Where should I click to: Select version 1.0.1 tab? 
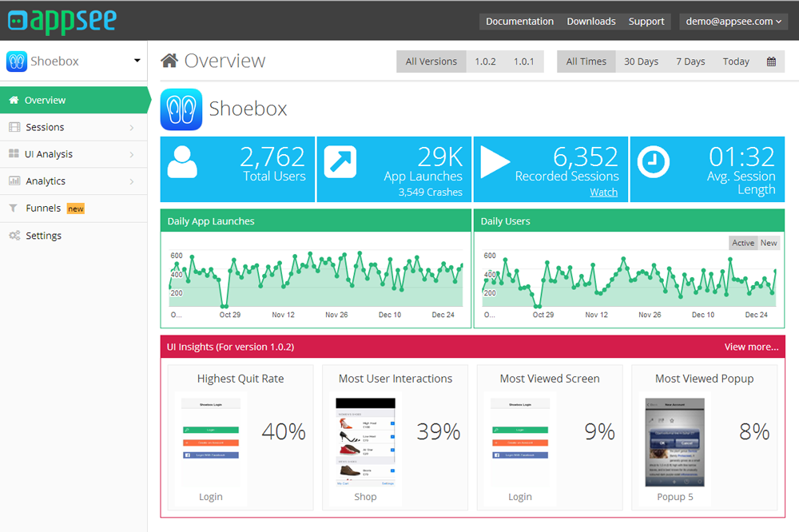click(x=524, y=62)
